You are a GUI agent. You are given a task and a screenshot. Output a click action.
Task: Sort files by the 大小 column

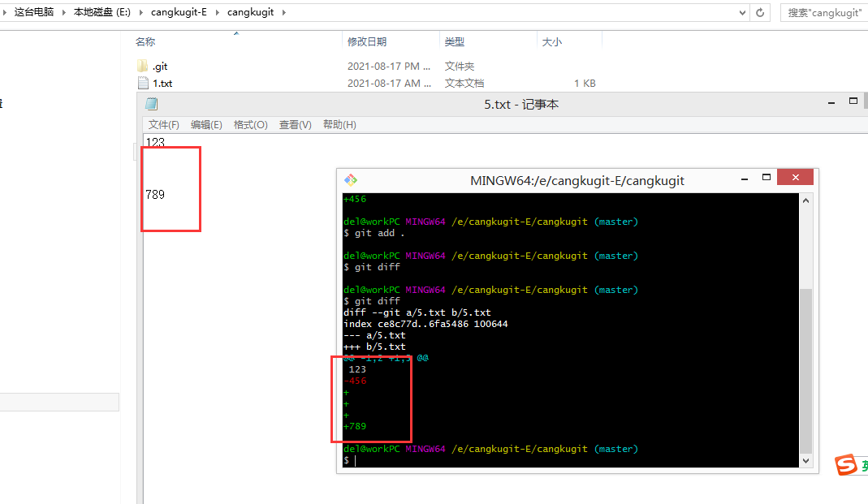551,41
